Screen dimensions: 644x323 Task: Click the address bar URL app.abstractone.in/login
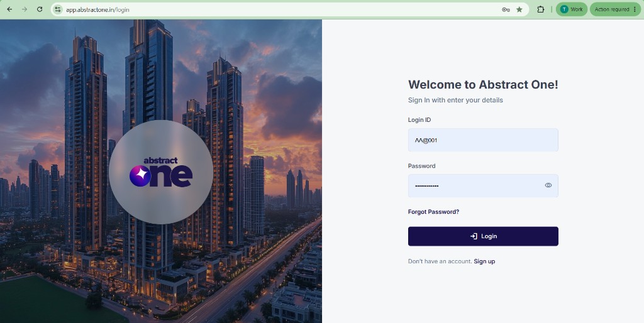pos(97,9)
